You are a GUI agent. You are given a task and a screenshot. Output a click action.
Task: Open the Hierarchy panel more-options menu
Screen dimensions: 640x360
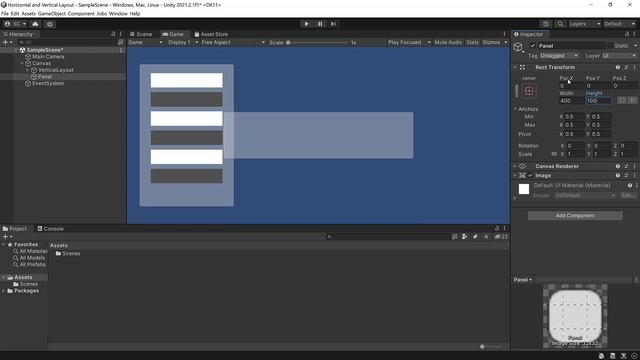(x=120, y=34)
